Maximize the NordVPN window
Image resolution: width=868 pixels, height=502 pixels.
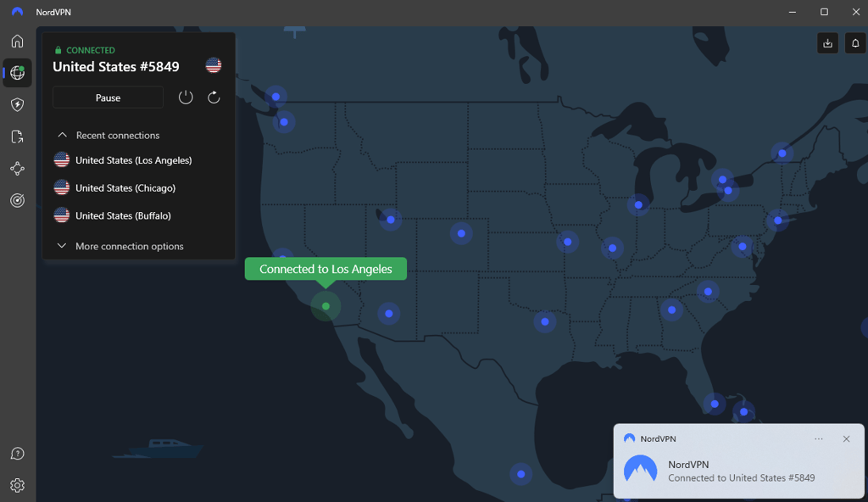[824, 12]
